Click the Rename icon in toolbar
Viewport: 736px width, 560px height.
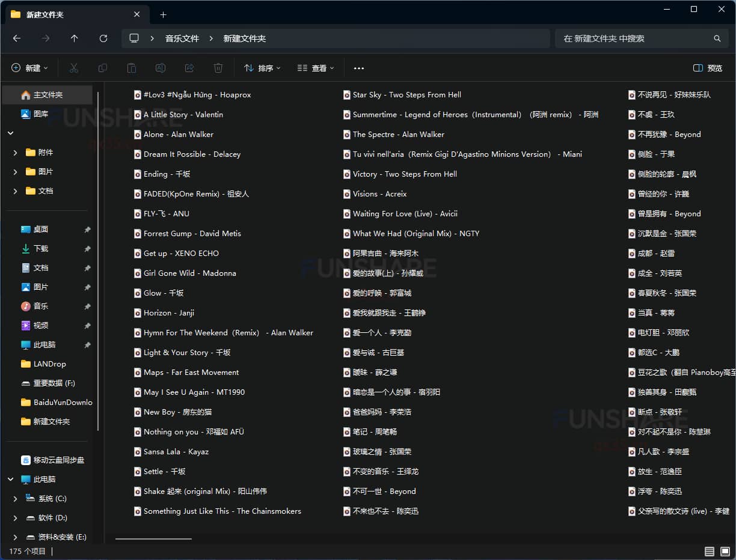161,68
